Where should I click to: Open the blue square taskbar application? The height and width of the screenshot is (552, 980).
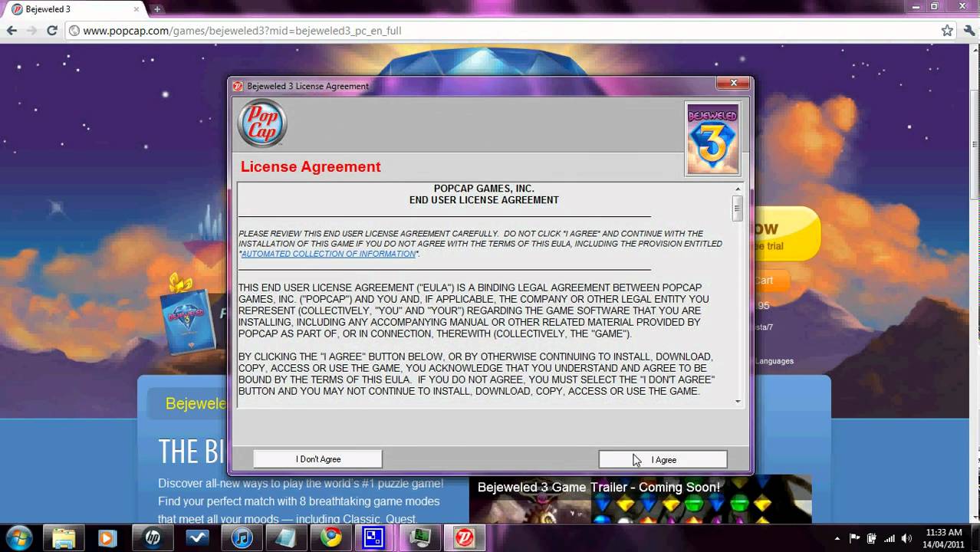373,538
